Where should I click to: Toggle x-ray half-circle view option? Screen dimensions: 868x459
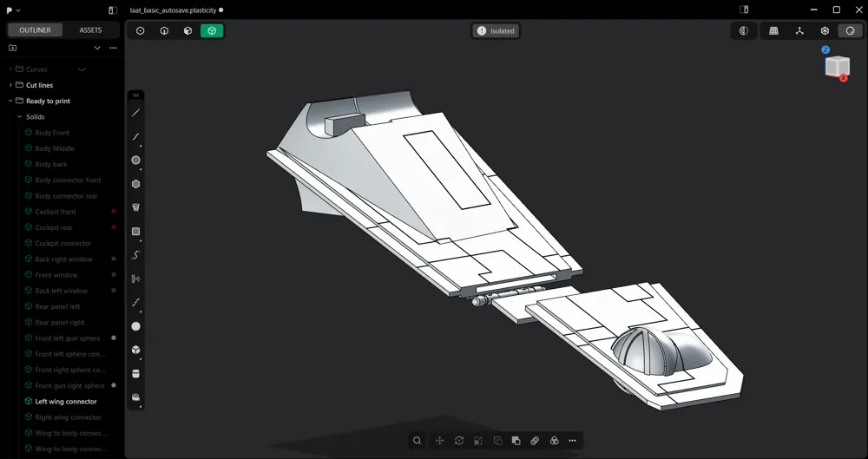click(744, 31)
